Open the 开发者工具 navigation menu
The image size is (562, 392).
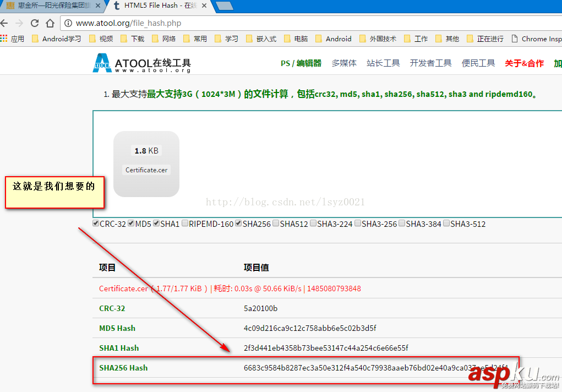point(431,63)
